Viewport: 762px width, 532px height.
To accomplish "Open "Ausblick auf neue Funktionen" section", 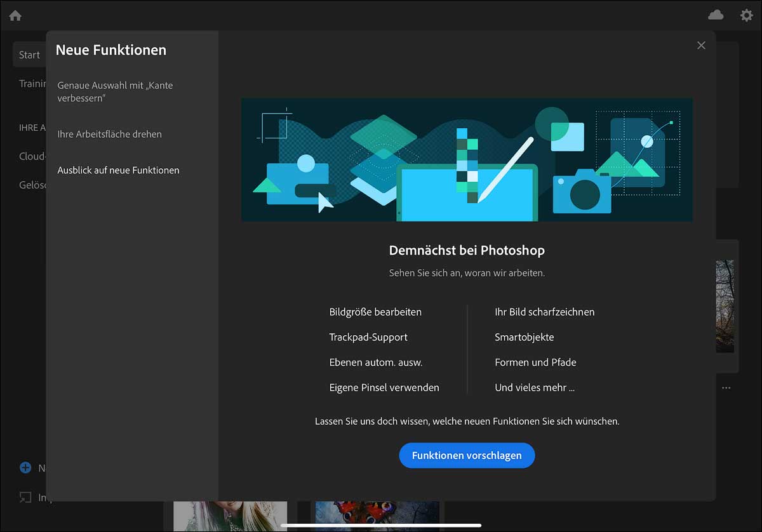I will click(118, 170).
